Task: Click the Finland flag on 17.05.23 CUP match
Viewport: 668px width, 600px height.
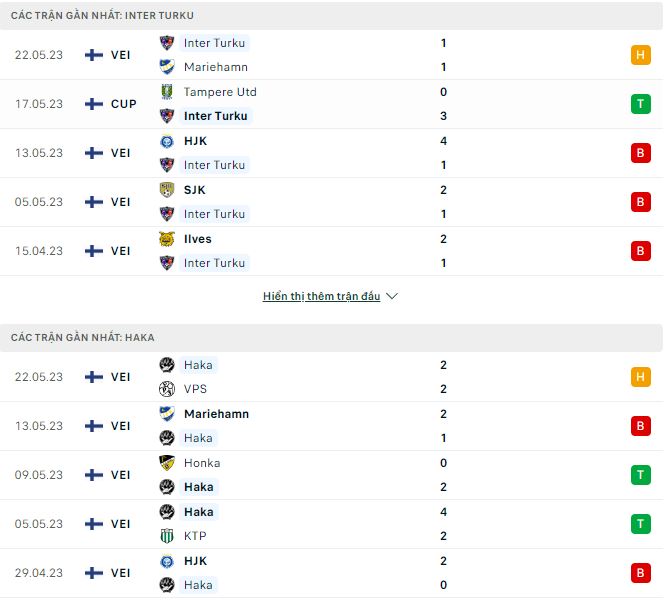Action: 94,104
